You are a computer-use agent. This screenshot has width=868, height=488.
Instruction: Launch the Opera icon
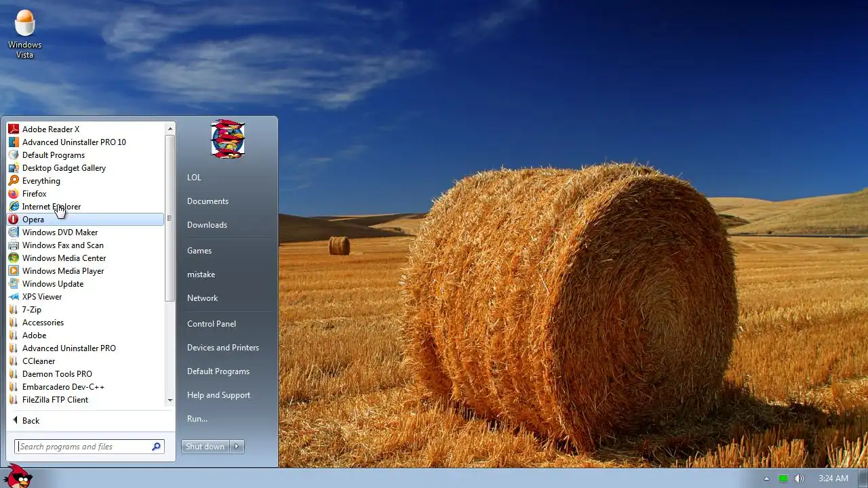[x=14, y=219]
